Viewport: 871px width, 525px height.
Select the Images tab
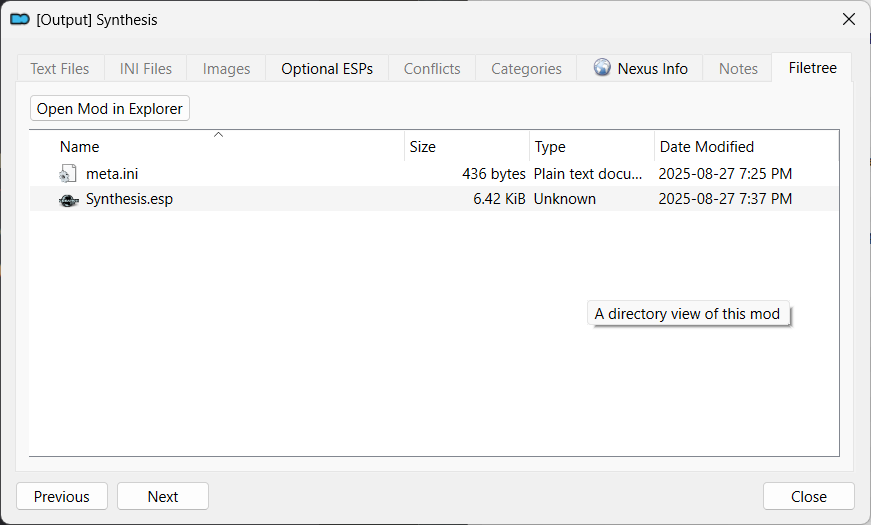tap(226, 69)
